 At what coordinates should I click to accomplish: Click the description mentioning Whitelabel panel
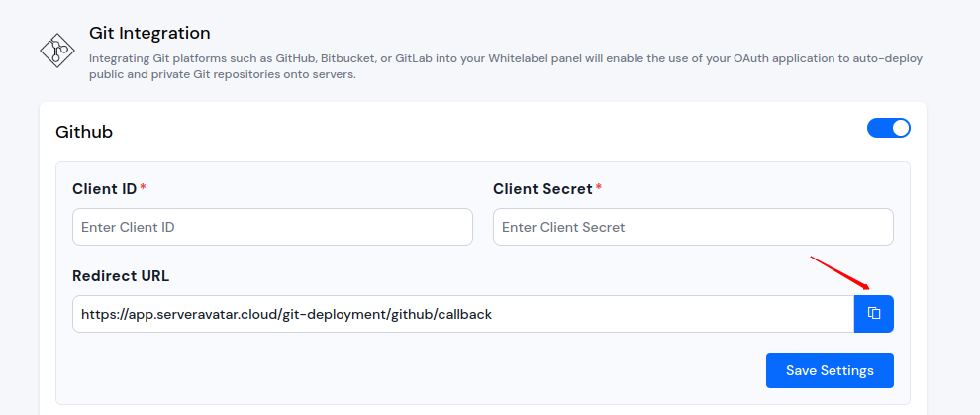[x=506, y=67]
